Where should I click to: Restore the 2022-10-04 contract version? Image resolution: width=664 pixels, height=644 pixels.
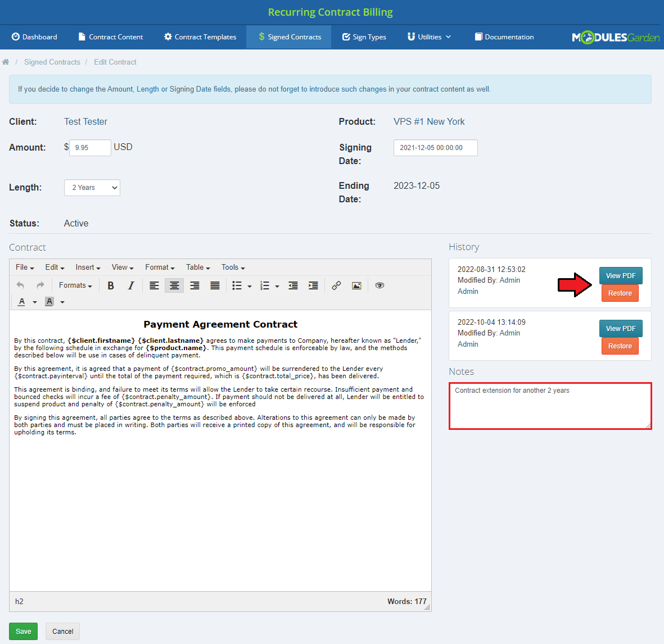coord(620,346)
